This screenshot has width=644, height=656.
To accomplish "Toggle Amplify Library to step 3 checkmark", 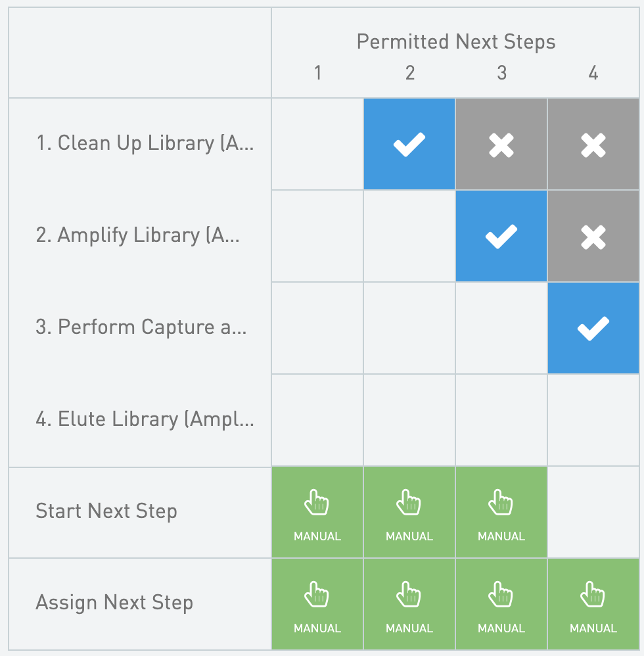I will [501, 236].
